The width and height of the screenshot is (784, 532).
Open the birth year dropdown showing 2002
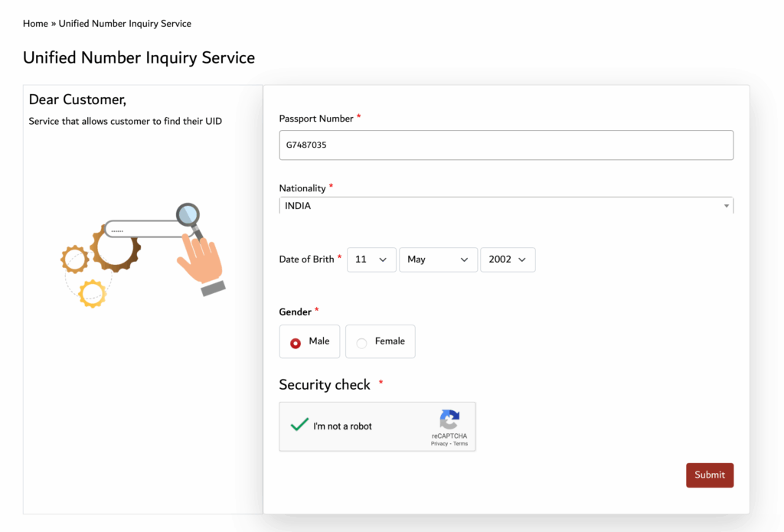click(507, 259)
